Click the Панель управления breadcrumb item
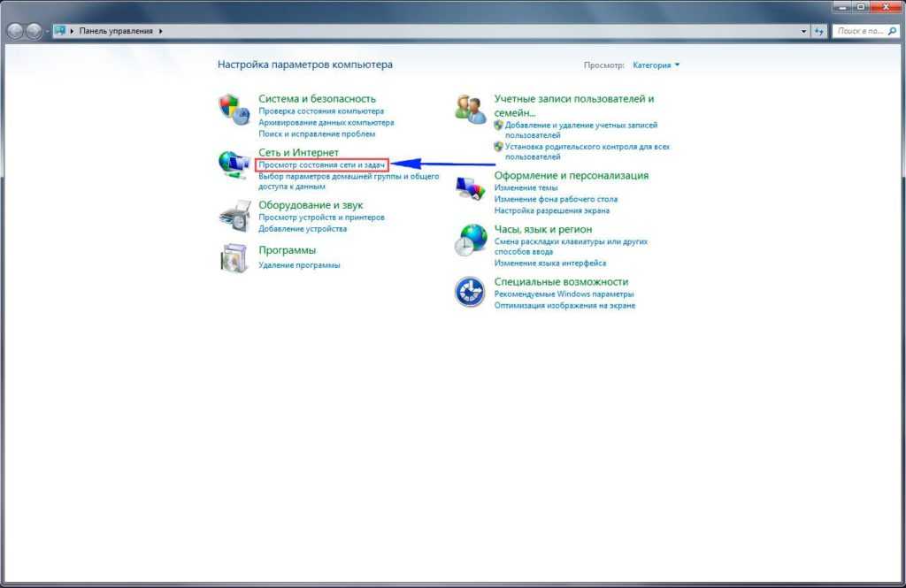 click(118, 31)
